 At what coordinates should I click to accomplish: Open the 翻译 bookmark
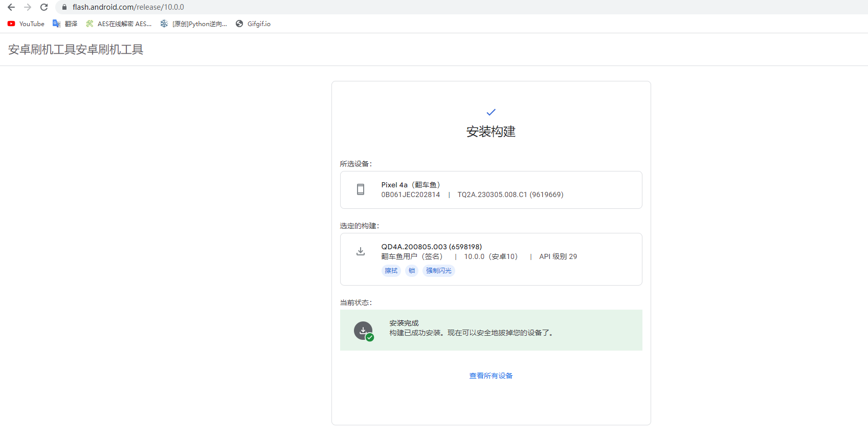point(65,24)
